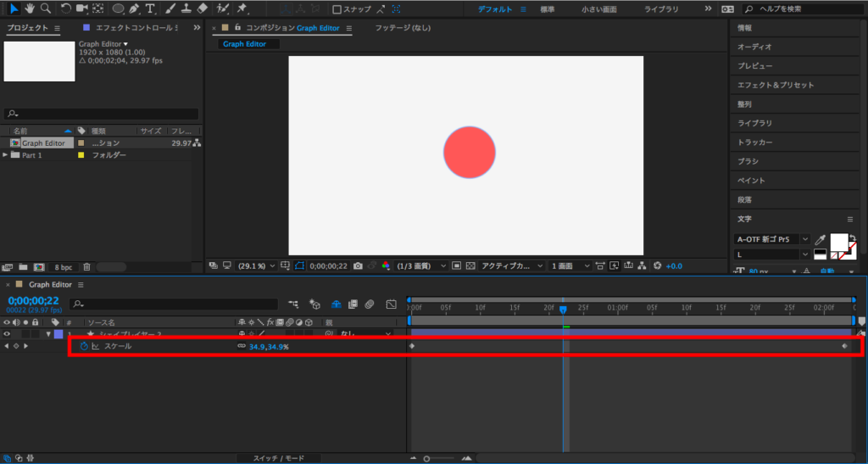868x464 pixels.
Task: Select the Puppet Pin tool
Action: click(242, 8)
